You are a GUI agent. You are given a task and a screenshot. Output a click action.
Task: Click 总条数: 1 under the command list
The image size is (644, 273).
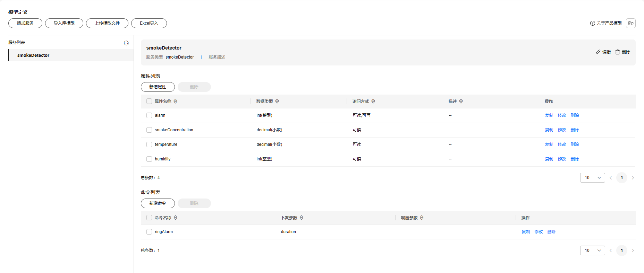pyautogui.click(x=150, y=250)
